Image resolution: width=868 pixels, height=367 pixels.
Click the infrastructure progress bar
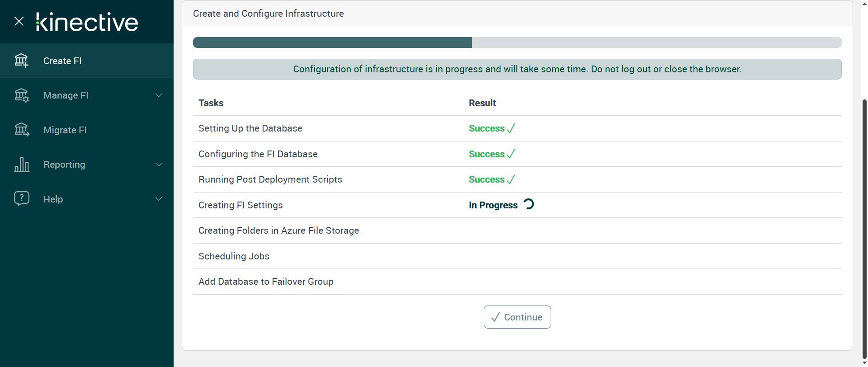[x=517, y=42]
